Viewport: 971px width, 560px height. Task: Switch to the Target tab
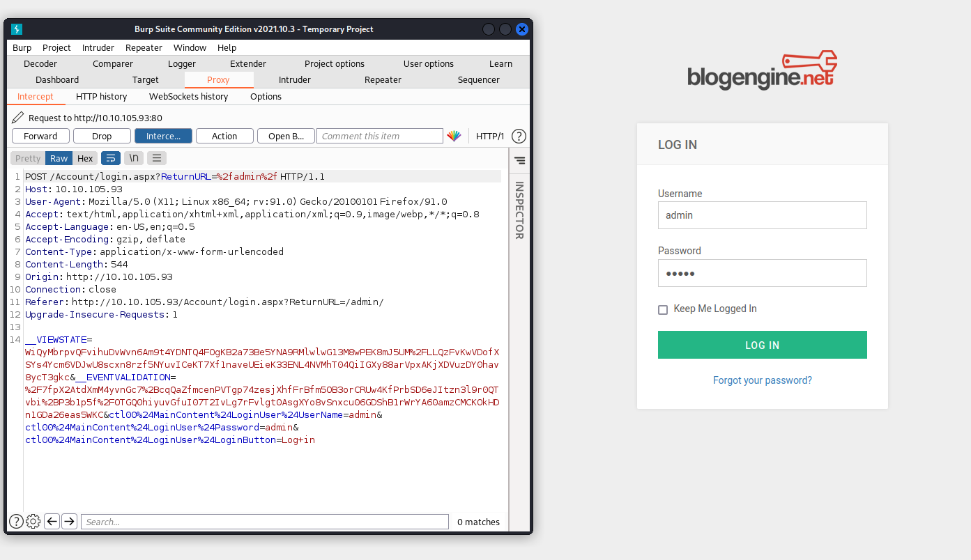pos(146,79)
